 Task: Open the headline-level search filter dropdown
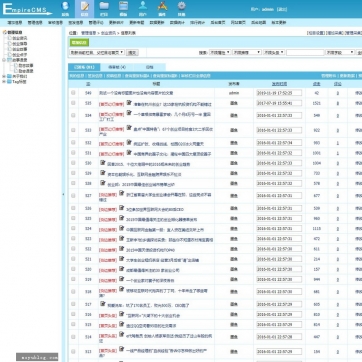click(x=274, y=52)
